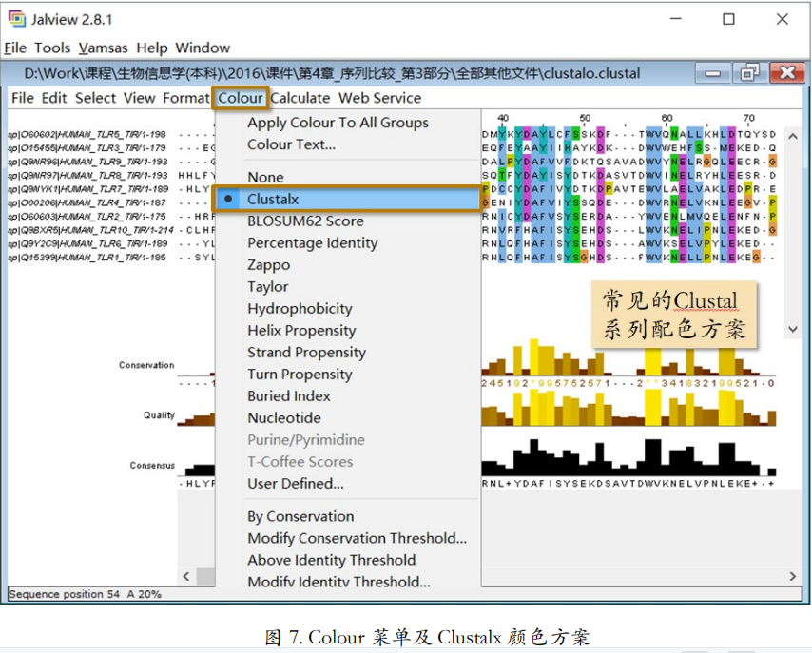The width and height of the screenshot is (812, 653).
Task: Close the open Colour menu
Action: click(241, 98)
